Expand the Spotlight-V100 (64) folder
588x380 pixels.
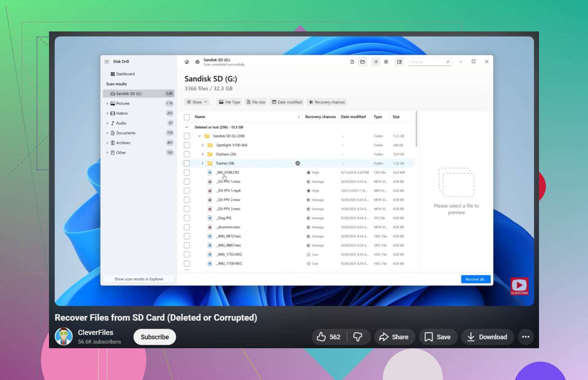pyautogui.click(x=203, y=145)
